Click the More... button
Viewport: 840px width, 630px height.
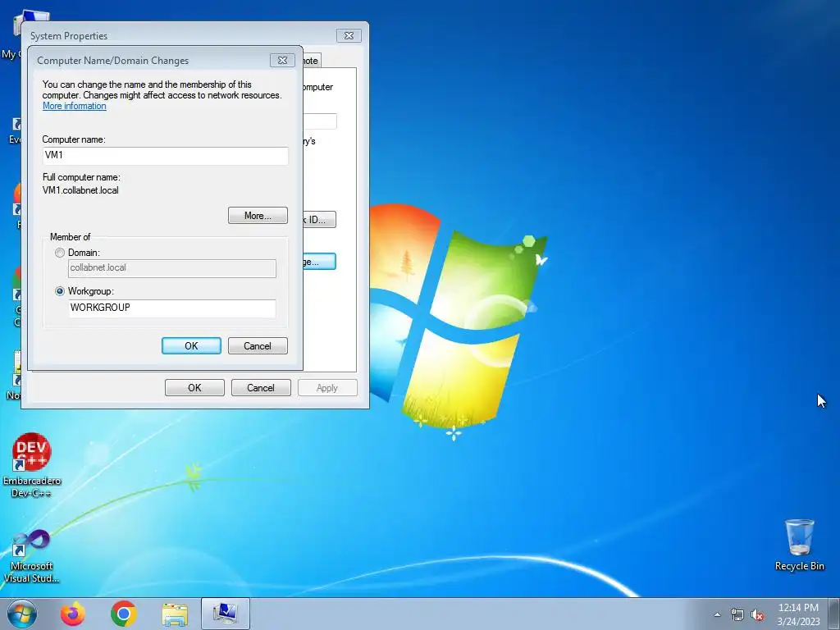[x=258, y=216]
